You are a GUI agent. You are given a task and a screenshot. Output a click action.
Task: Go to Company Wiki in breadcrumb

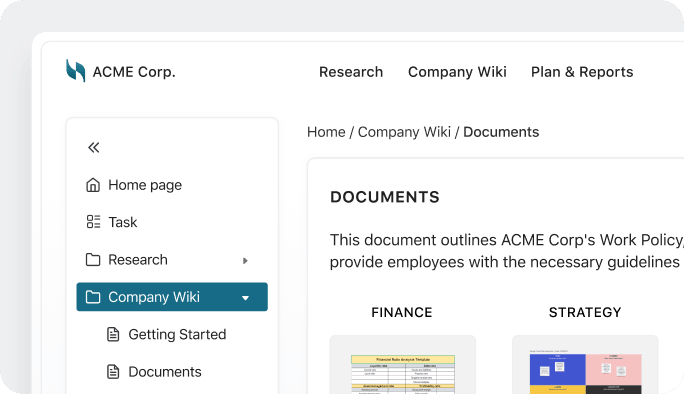404,132
